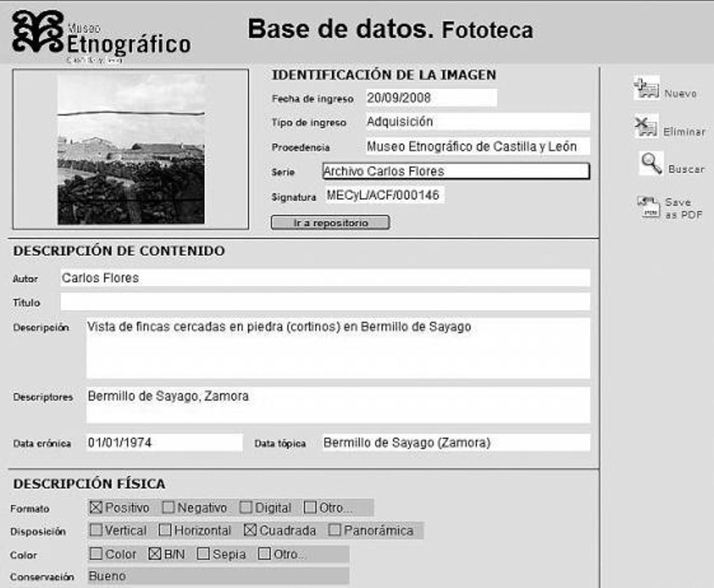Image resolution: width=714 pixels, height=588 pixels.
Task: Click the Descriptores label
Action: point(43,397)
